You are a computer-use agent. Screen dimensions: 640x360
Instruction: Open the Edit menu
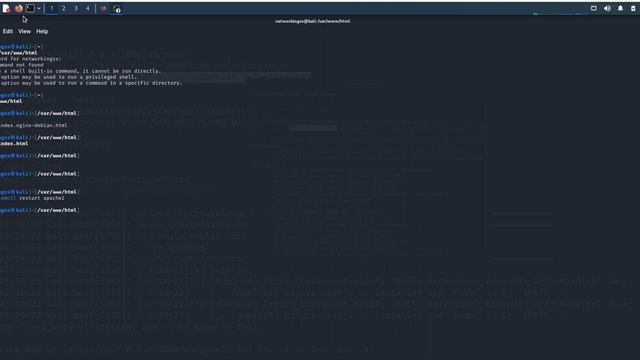[8, 31]
